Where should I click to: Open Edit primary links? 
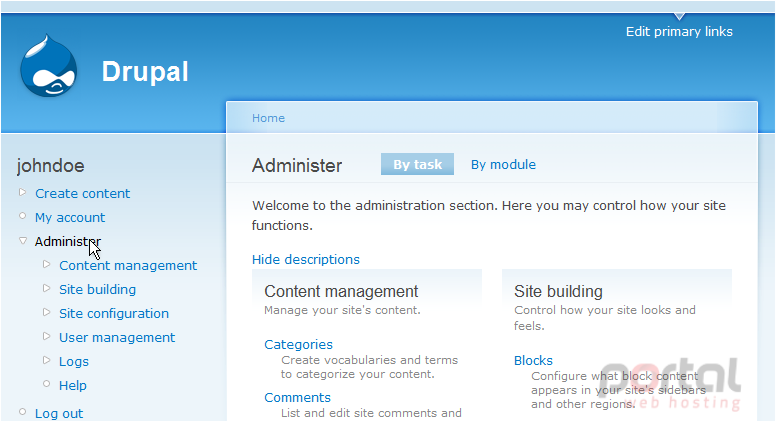(x=679, y=32)
